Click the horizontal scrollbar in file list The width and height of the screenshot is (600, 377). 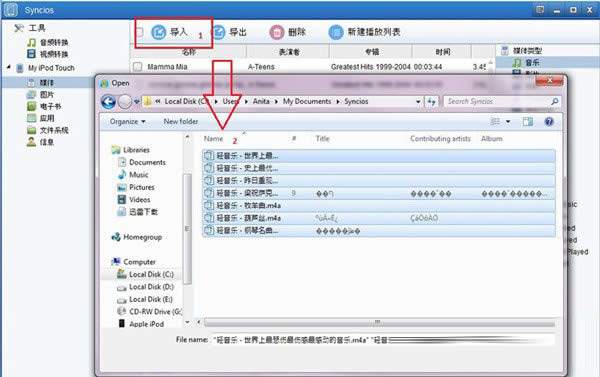pyautogui.click(x=379, y=323)
